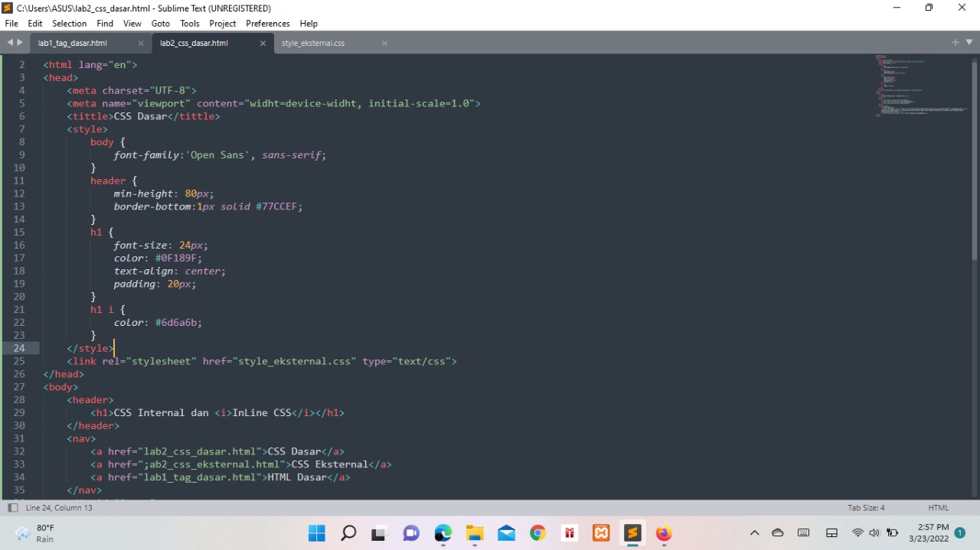
Task: Click the Wi-Fi network tray icon
Action: click(857, 533)
